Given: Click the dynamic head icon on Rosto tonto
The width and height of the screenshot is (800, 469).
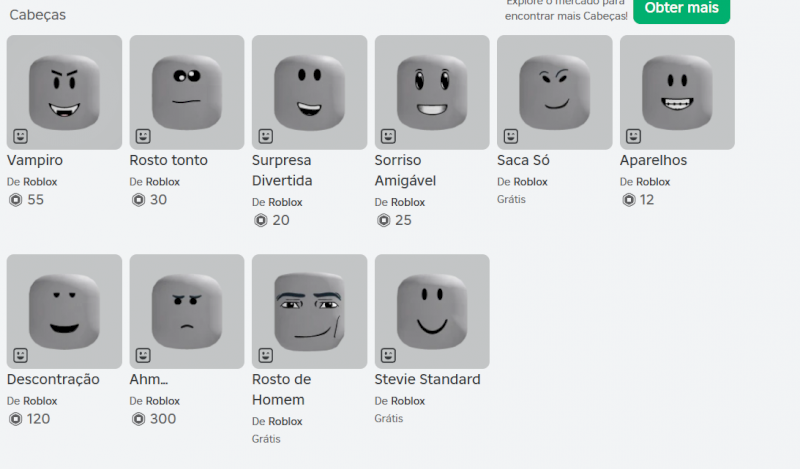Looking at the screenshot, I should pos(143,136).
